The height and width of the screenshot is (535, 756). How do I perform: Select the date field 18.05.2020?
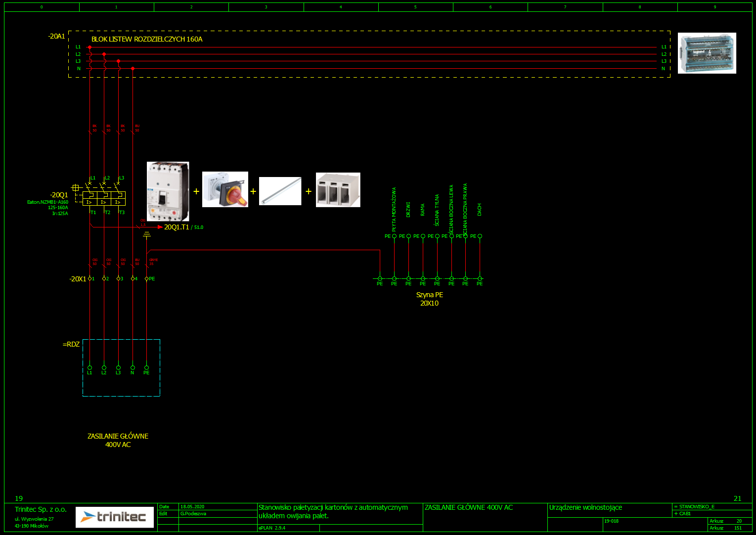point(192,507)
